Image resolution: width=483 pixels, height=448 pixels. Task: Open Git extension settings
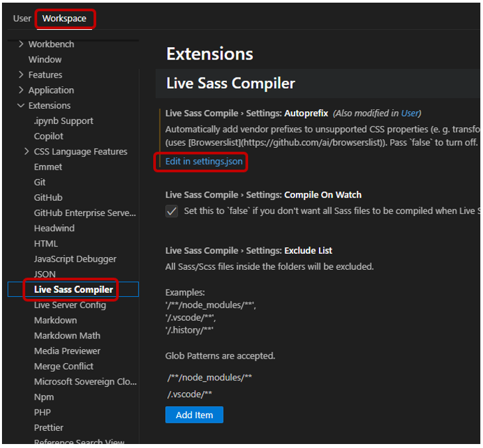pos(40,182)
